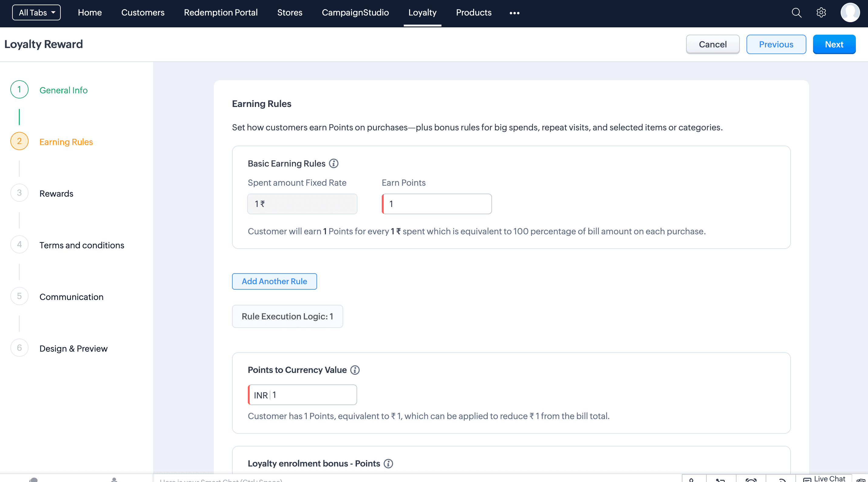868x482 pixels.
Task: Click Add Another Rule
Action: click(x=274, y=281)
